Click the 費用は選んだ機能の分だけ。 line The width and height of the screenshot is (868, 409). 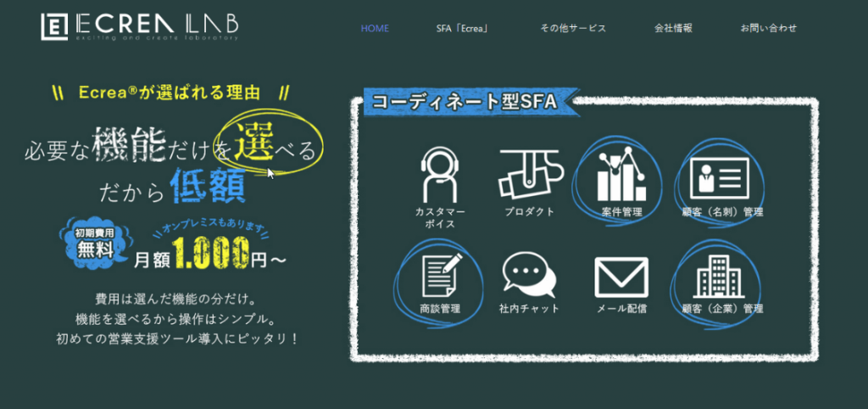pyautogui.click(x=175, y=300)
